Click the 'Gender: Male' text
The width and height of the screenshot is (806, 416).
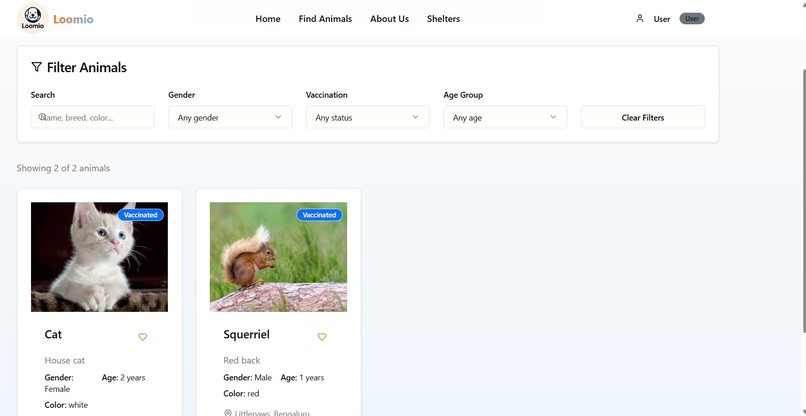tap(247, 377)
